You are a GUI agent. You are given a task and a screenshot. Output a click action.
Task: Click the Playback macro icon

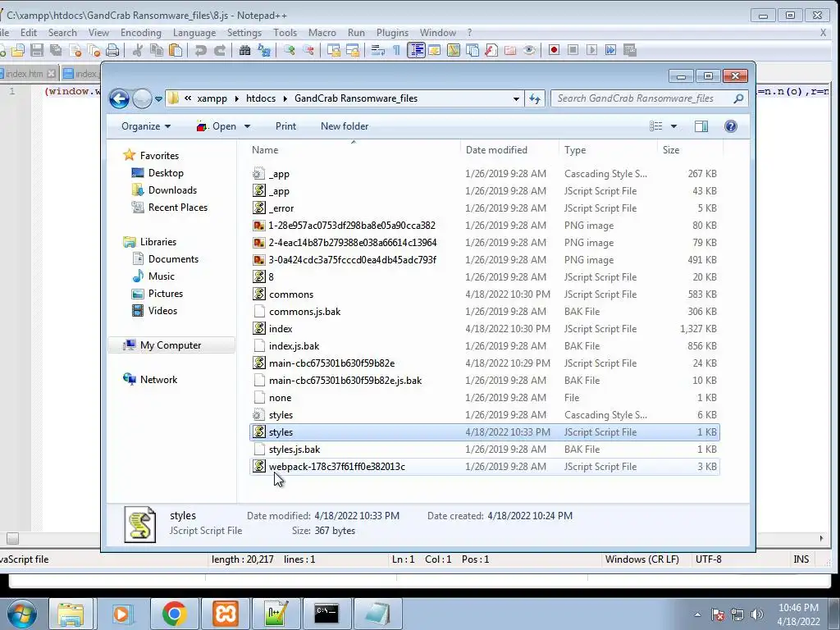[591, 50]
